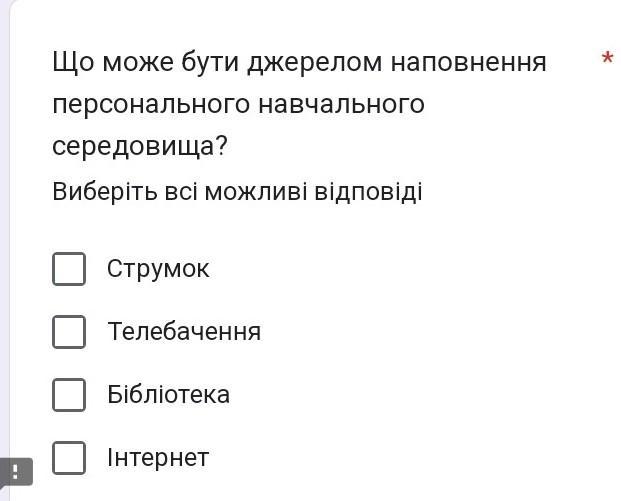Click the word відповіді in the hint text
Screen dimensions: 621x501
(368, 192)
